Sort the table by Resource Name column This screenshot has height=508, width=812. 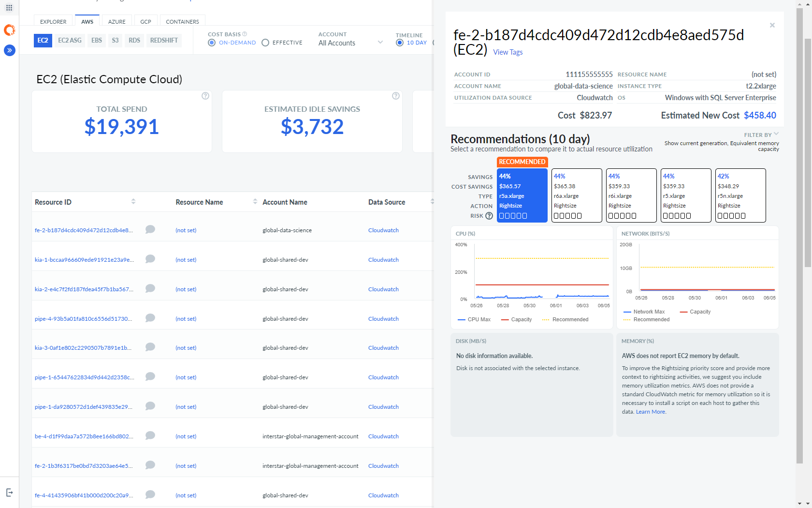pyautogui.click(x=255, y=202)
